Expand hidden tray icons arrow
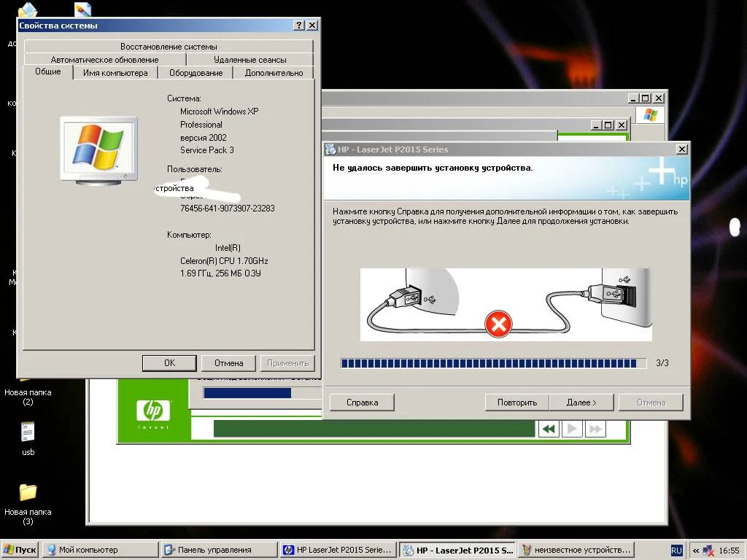Image resolution: width=747 pixels, height=560 pixels. tap(695, 551)
